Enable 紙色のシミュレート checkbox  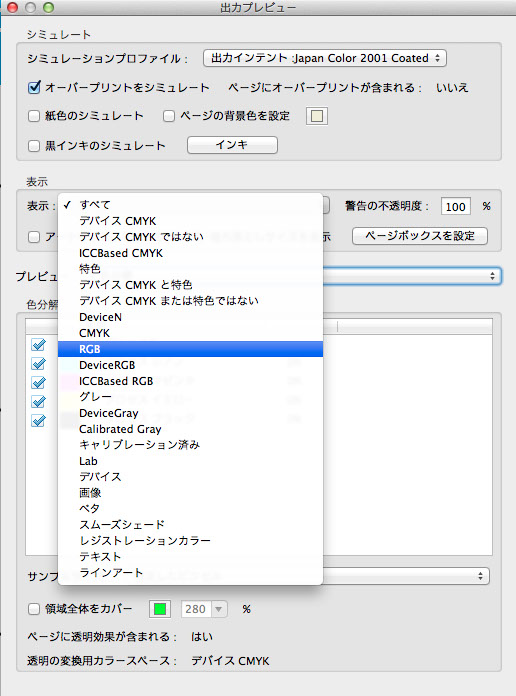click(x=34, y=116)
